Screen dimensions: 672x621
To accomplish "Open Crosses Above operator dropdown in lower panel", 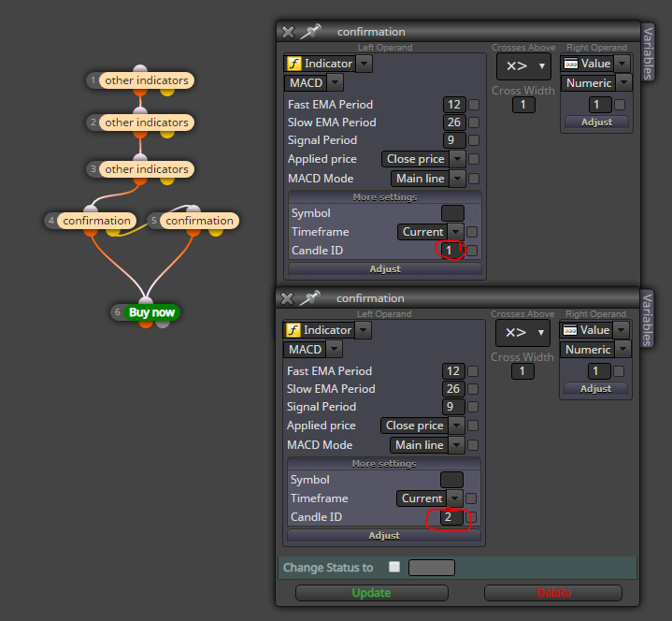I will tap(522, 333).
